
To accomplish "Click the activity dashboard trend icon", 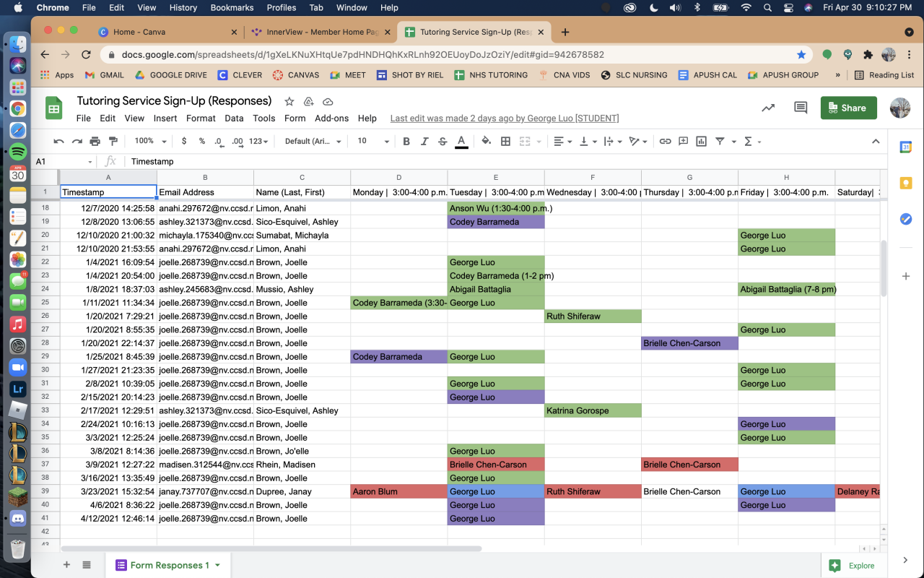I will pos(768,108).
